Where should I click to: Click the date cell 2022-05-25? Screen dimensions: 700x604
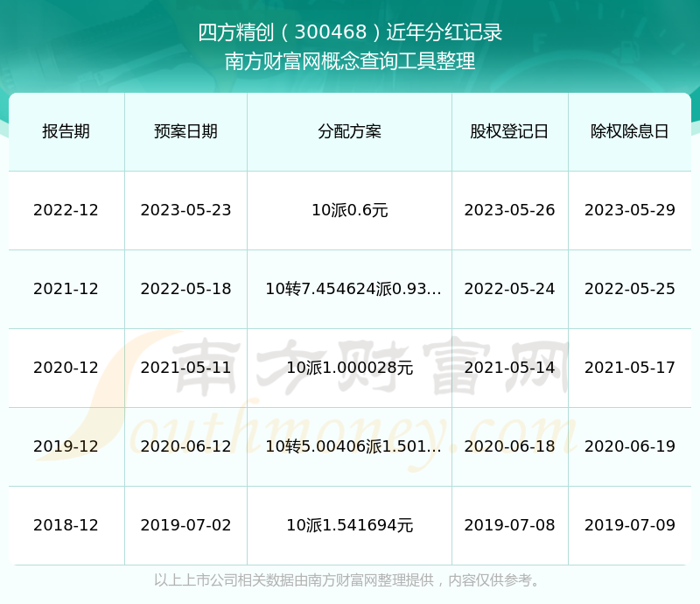pos(629,289)
